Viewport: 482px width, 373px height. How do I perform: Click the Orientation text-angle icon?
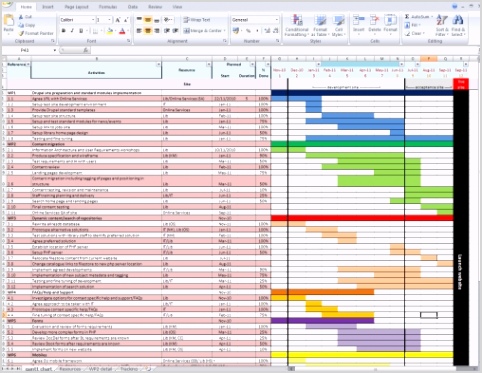167,20
